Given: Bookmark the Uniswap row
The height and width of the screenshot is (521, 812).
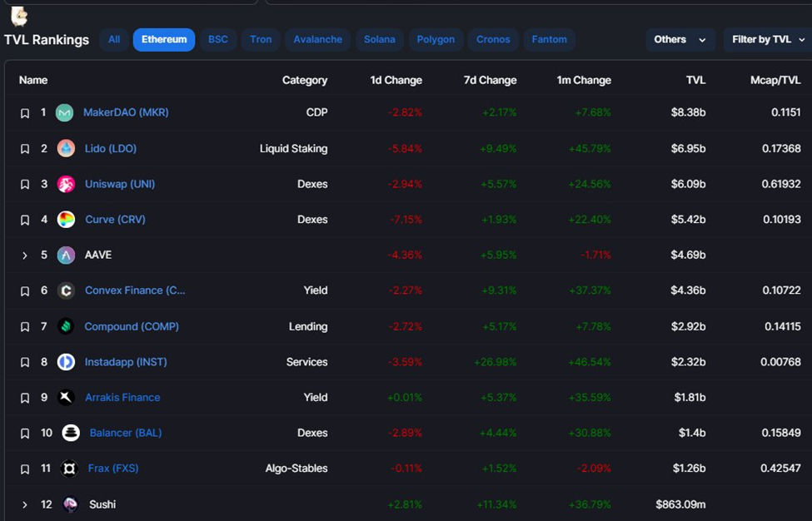Looking at the screenshot, I should pyautogui.click(x=24, y=184).
